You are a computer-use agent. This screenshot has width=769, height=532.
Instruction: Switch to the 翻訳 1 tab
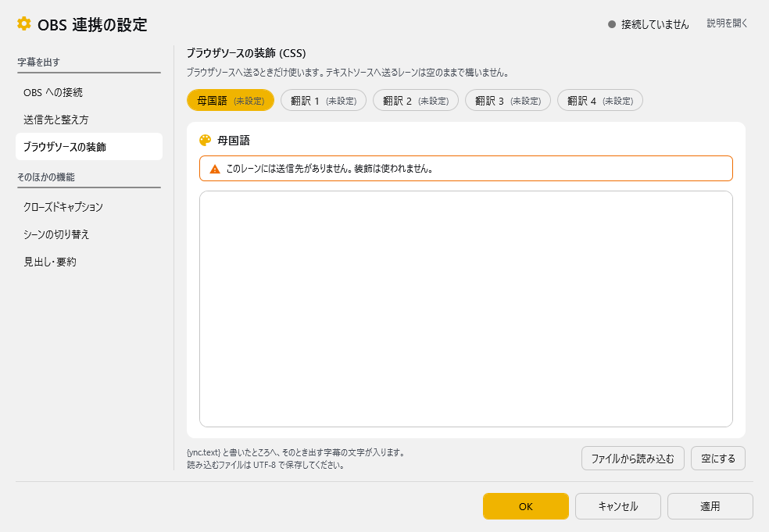click(x=324, y=101)
